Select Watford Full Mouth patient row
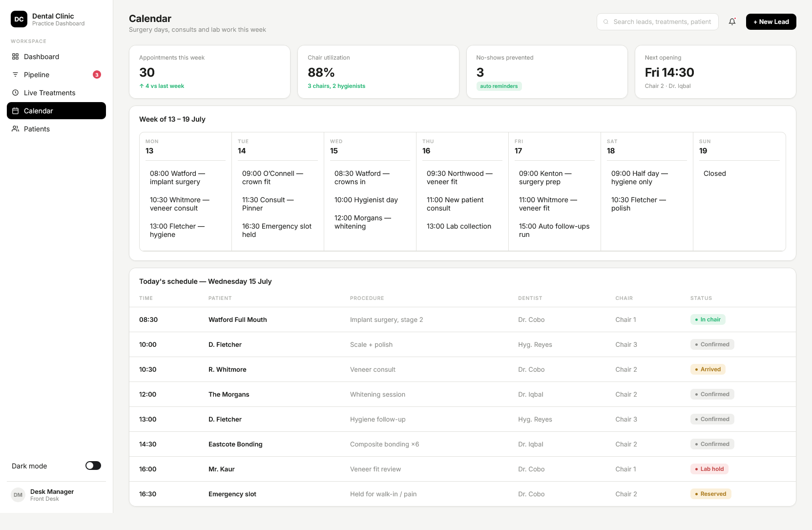 462,319
